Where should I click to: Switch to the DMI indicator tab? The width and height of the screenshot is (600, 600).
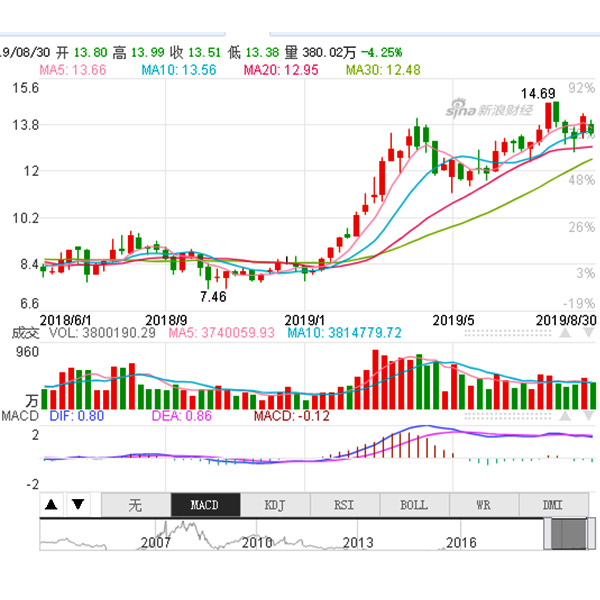[553, 505]
